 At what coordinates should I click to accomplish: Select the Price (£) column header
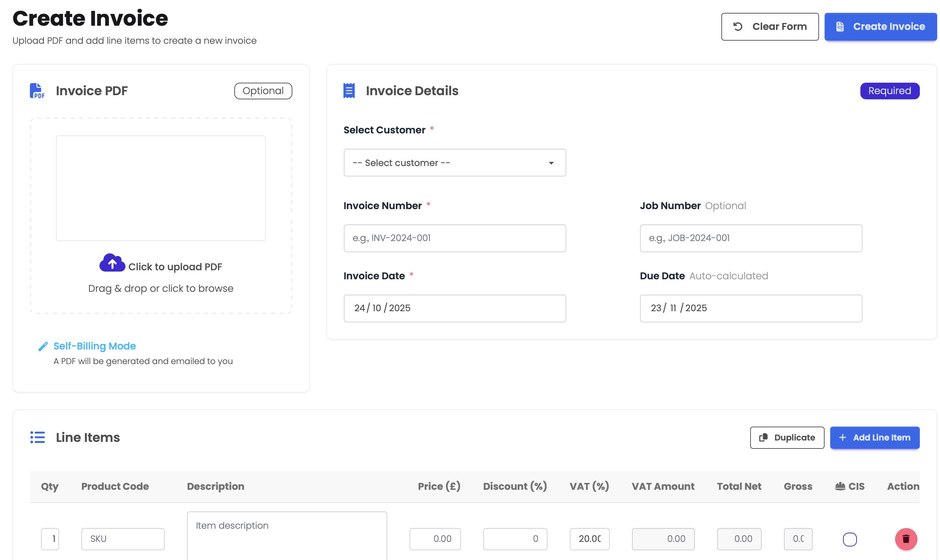[439, 486]
